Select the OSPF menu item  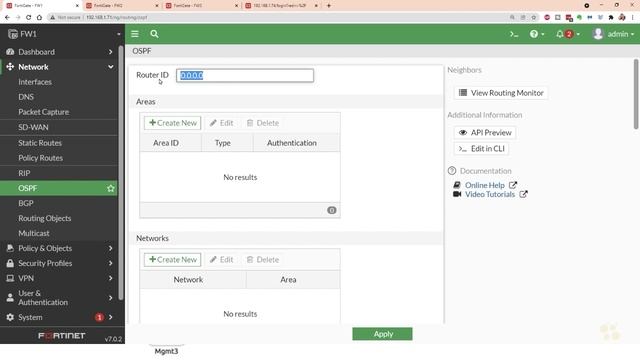[x=59, y=188]
